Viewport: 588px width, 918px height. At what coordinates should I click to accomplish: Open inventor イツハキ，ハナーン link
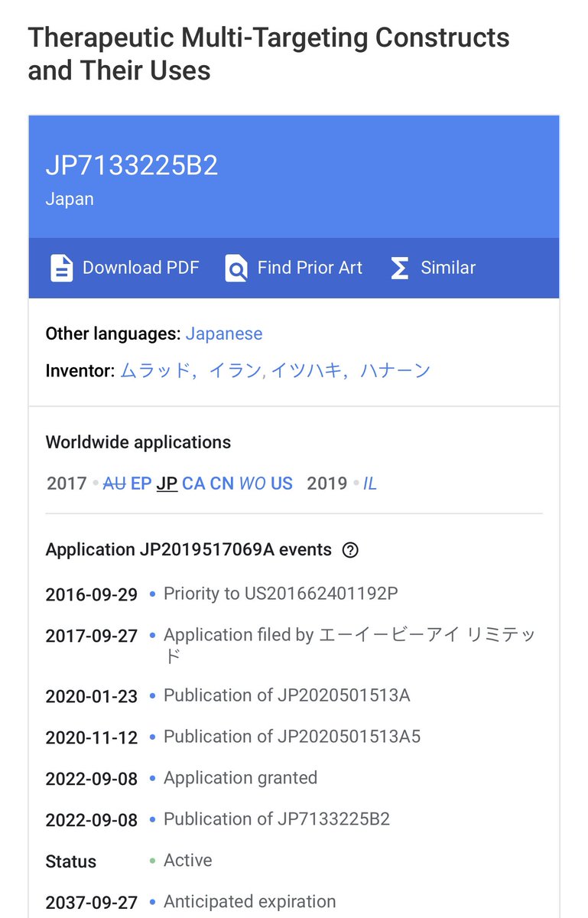click(351, 371)
